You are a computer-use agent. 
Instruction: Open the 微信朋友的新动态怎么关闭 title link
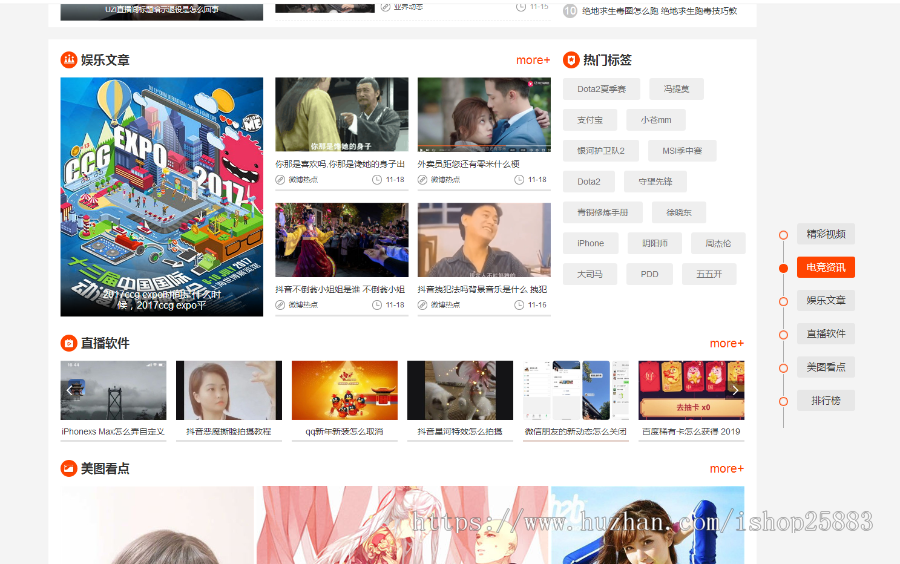click(576, 431)
